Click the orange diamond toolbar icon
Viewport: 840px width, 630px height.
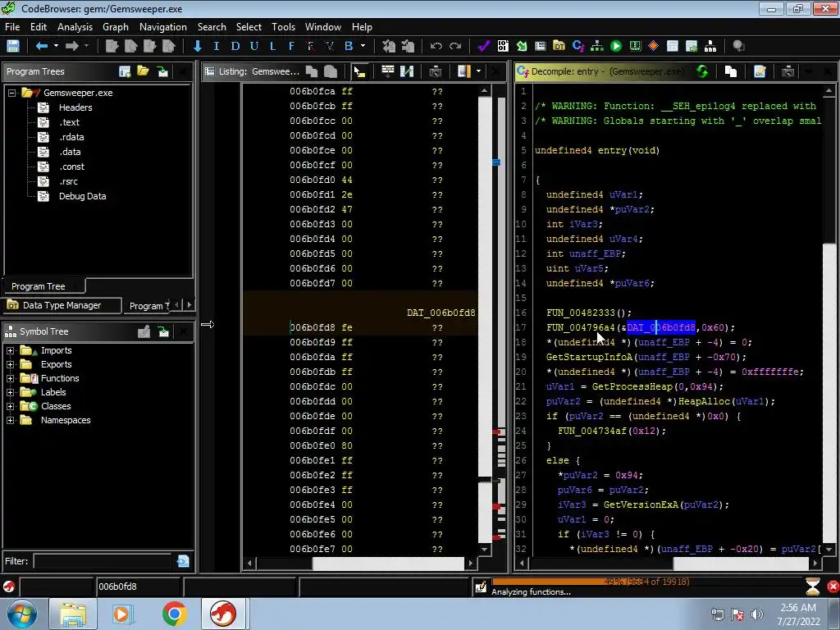[653, 46]
